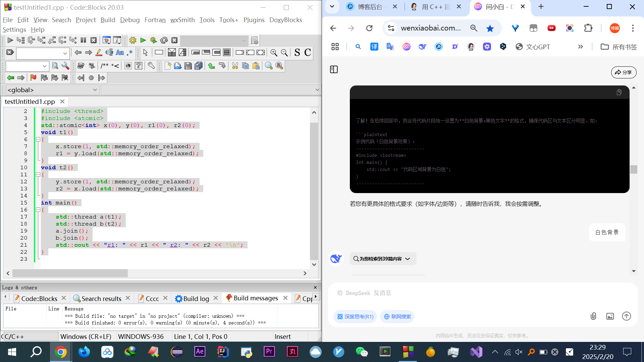The height and width of the screenshot is (362, 644).
Task: Open the Chrome tab search dropdown arrow
Action: point(332,7)
